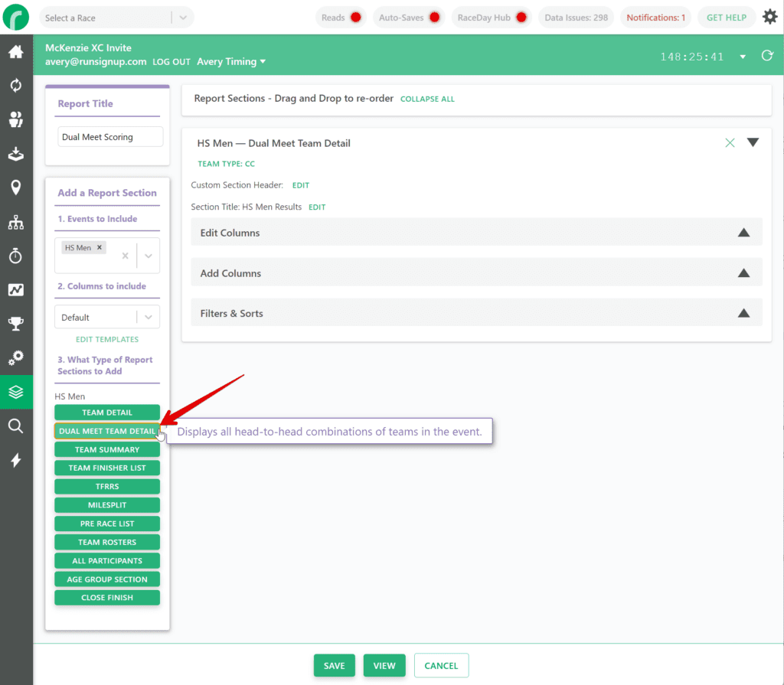
Task: Open the Columns to include Default dropdown
Action: [x=107, y=317]
